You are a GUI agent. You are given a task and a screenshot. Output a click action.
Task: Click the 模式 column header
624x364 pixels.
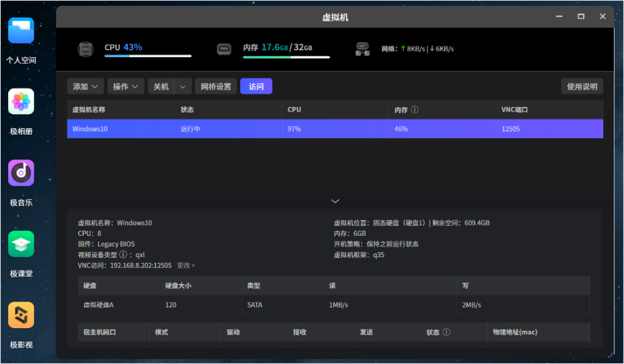point(162,332)
